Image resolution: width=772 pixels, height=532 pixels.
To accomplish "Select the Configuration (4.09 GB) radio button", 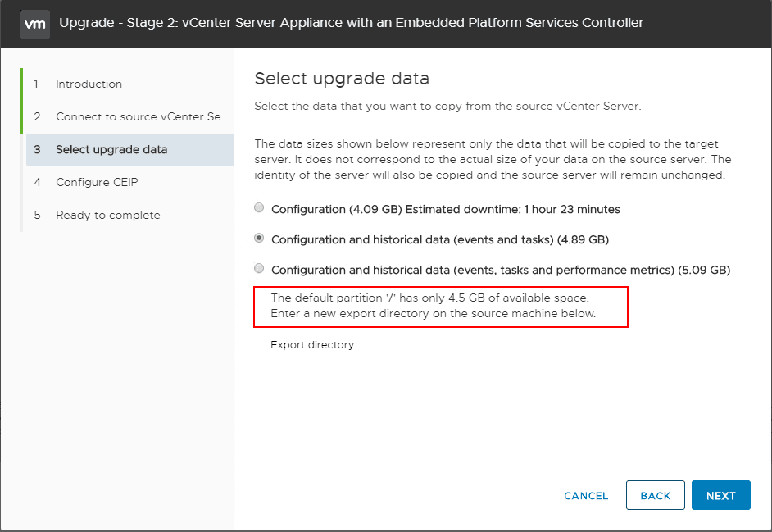I will click(259, 207).
